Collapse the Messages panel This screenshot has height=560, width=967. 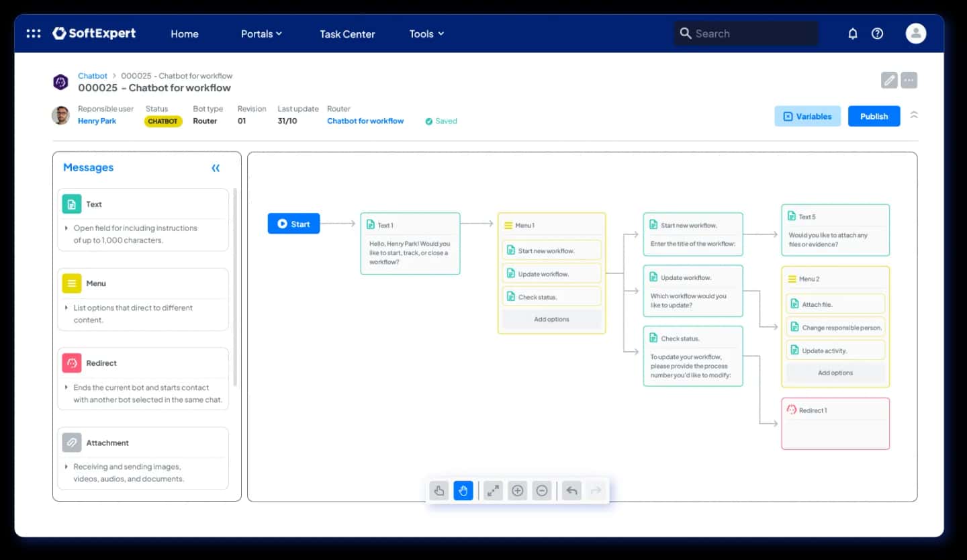tap(216, 168)
